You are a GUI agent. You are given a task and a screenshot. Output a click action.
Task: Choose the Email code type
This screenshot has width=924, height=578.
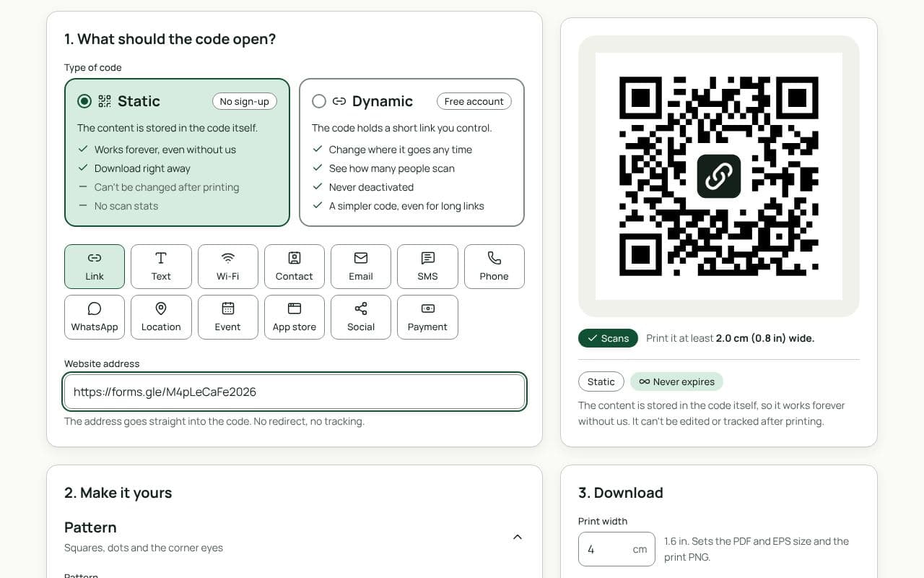[361, 267]
